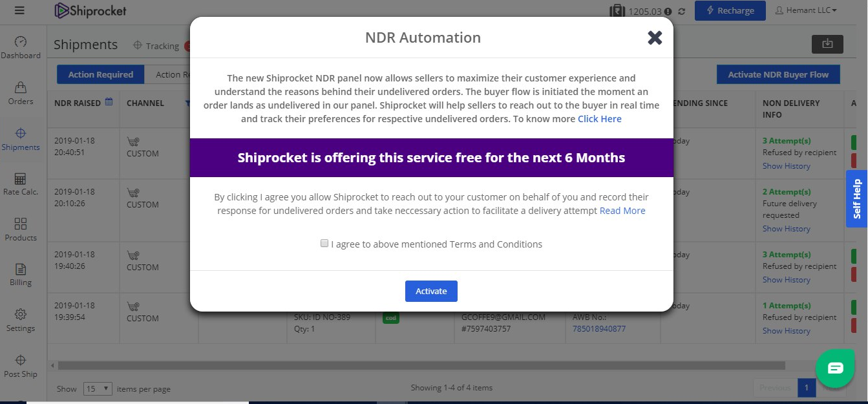Open the Self Help side tab
The width and height of the screenshot is (868, 404).
[857, 198]
